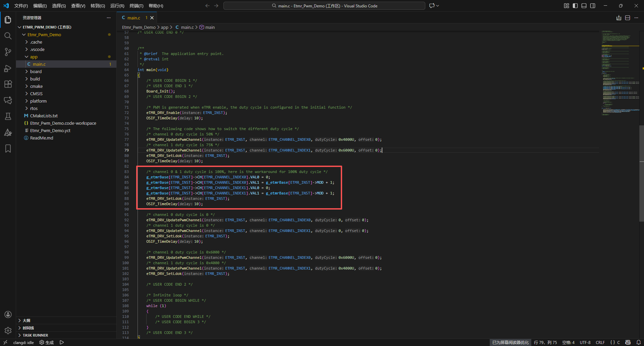Open Run and Debug view

tap(8, 68)
